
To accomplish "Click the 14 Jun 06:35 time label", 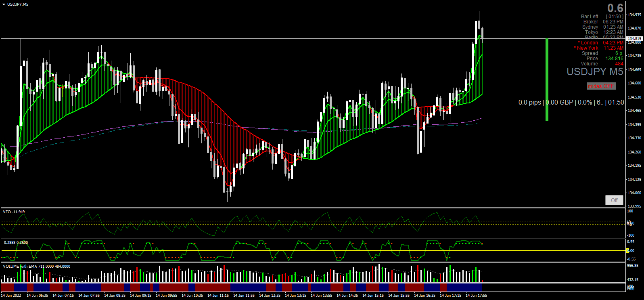I will 37,296.
